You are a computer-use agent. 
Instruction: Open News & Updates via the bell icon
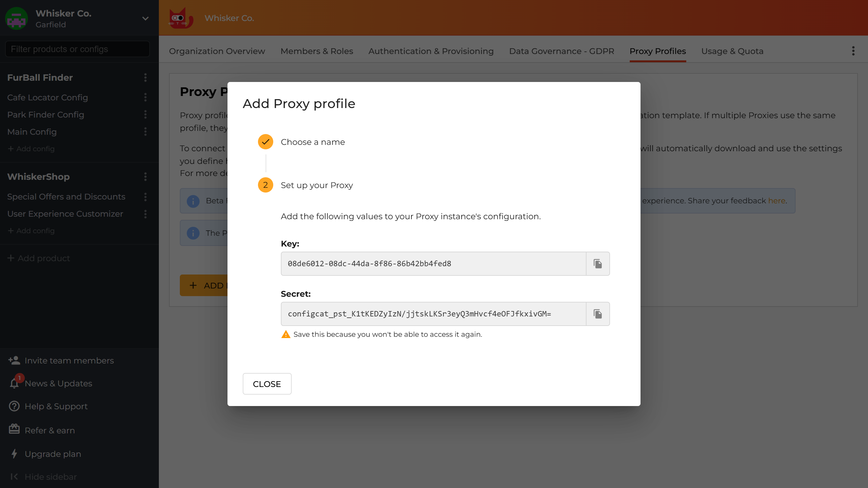tap(14, 383)
